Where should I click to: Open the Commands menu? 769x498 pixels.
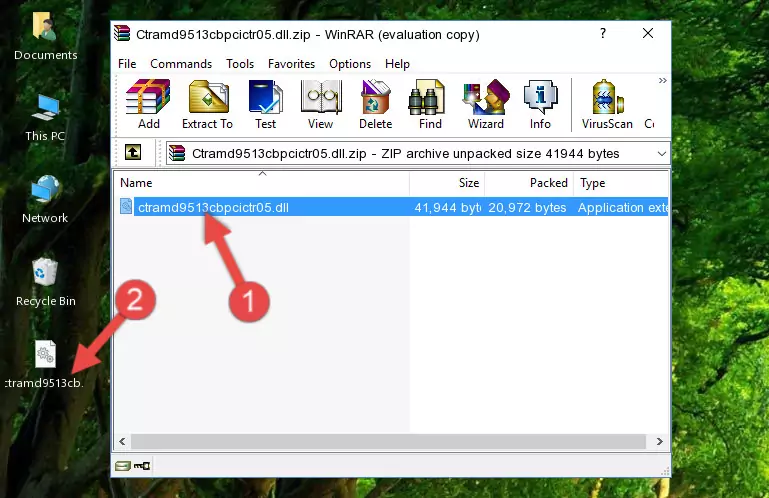[181, 64]
